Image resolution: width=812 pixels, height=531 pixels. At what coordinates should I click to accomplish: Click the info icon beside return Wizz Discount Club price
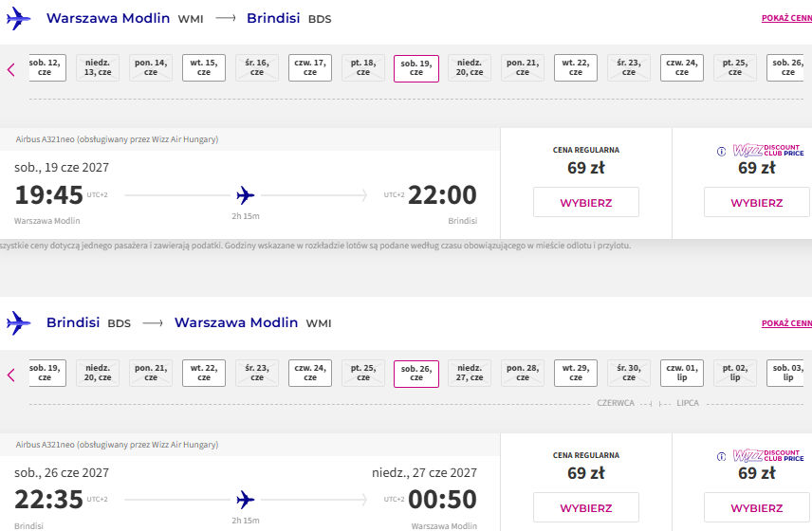point(721,456)
